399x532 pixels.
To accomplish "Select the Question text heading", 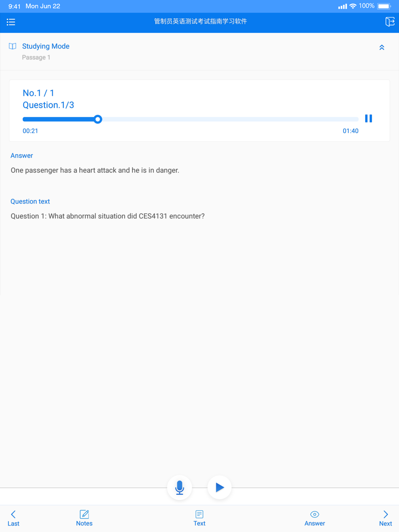I will (30, 201).
